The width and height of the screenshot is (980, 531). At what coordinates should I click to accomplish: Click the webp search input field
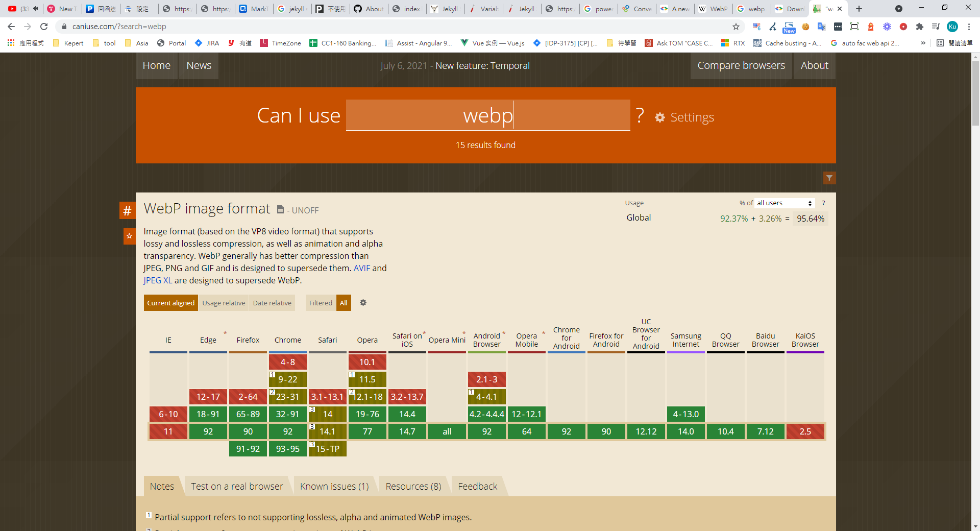click(487, 115)
